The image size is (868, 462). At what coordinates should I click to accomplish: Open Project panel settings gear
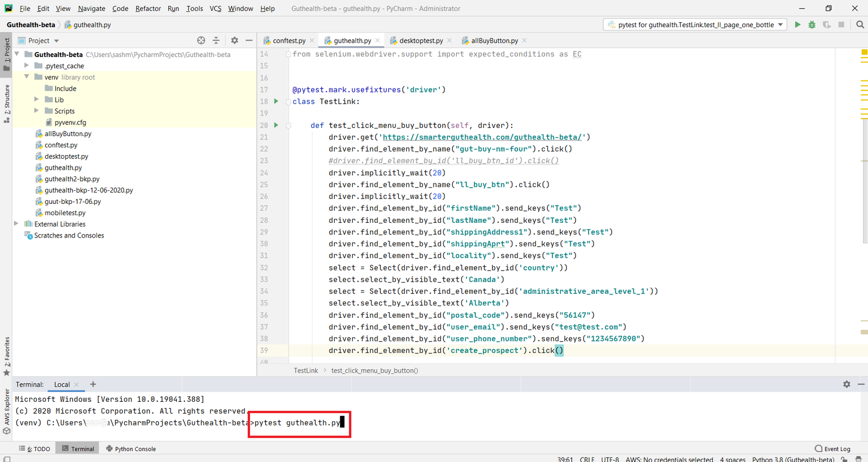coord(234,41)
